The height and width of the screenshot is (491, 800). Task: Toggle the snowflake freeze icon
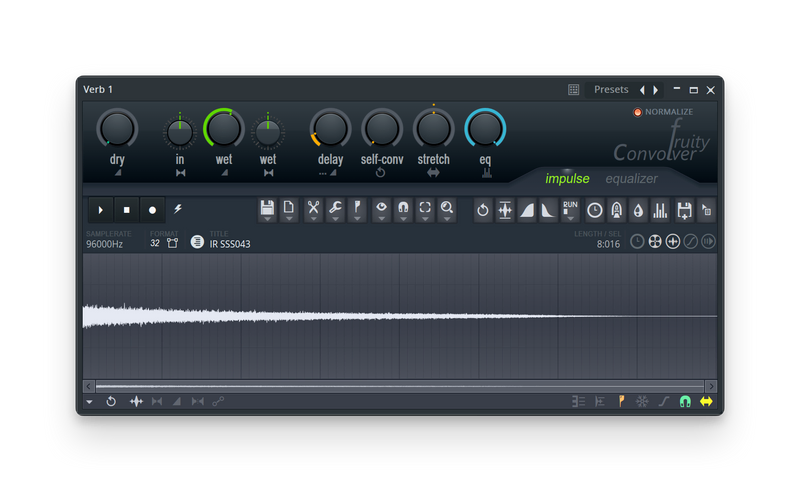coord(642,402)
